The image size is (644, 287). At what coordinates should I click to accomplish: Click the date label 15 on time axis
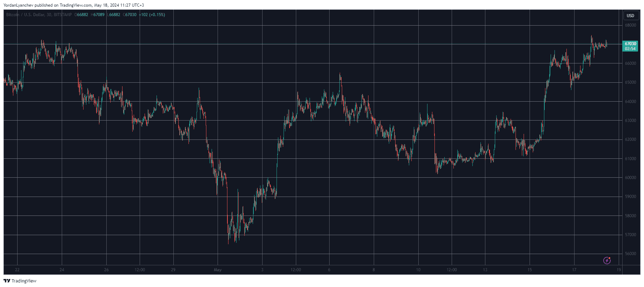click(x=530, y=270)
